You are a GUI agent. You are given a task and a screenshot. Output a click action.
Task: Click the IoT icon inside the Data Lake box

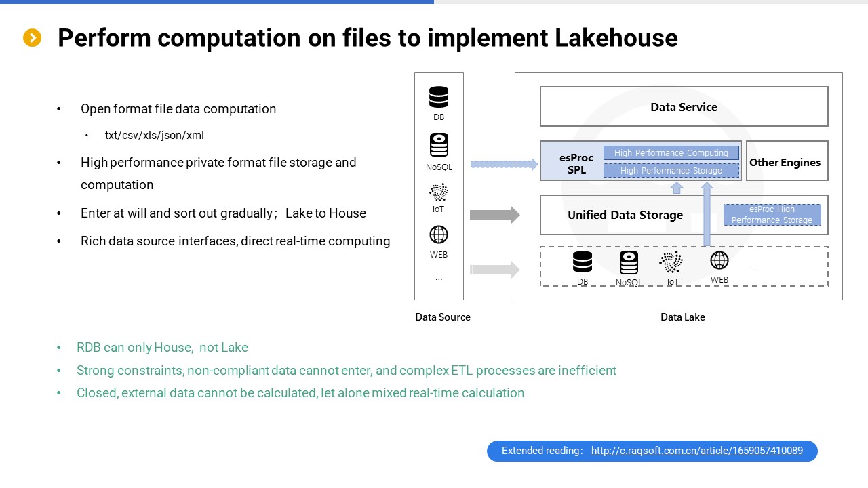(671, 262)
